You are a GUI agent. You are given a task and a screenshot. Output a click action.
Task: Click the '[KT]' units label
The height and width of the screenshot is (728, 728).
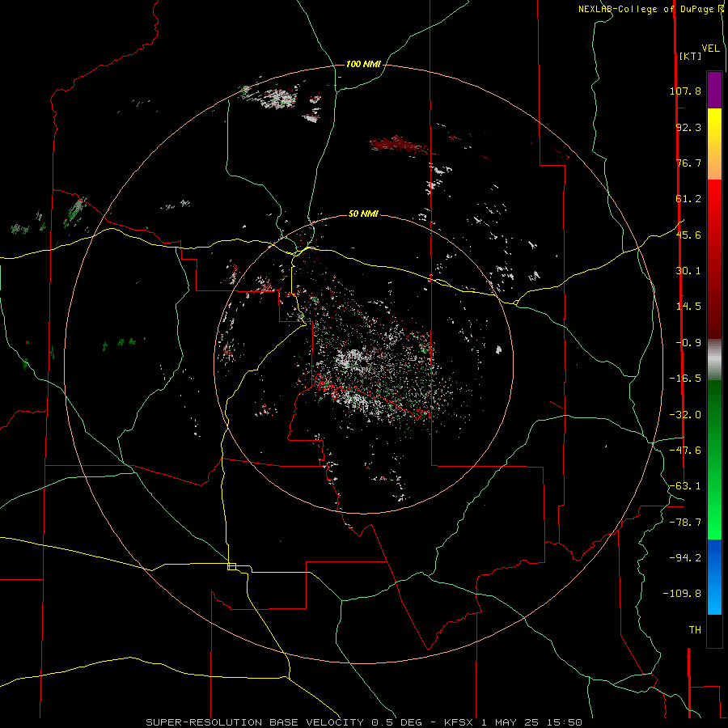pos(691,56)
